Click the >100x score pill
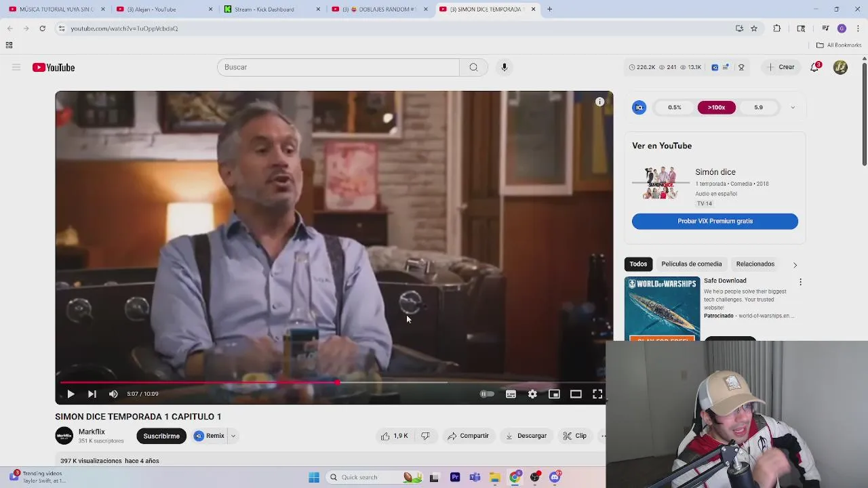This screenshot has height=488, width=868. [x=716, y=107]
